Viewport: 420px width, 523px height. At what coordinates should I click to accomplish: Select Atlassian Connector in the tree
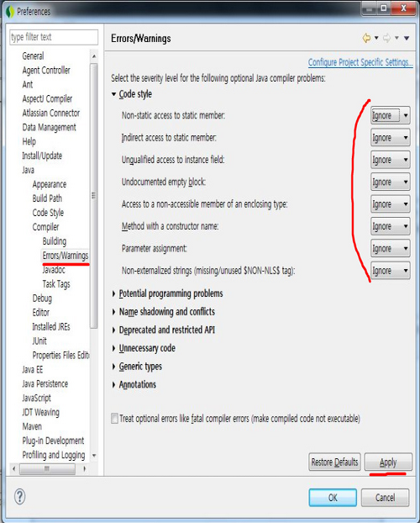tap(51, 113)
